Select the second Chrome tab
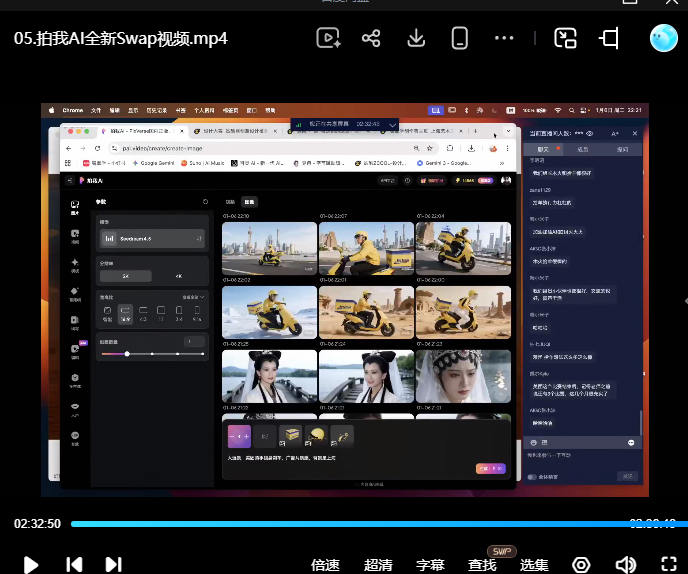This screenshot has height=574, width=688. [236, 131]
